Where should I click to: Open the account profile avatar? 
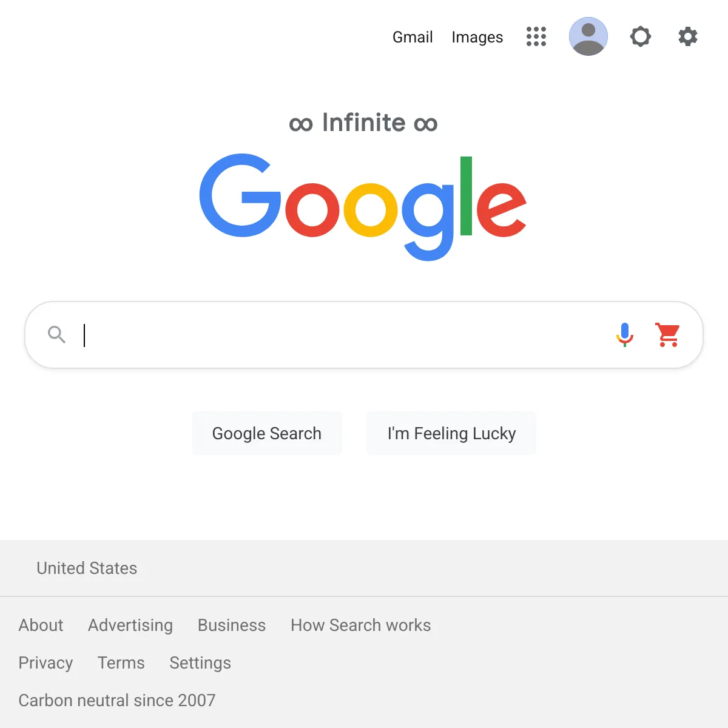click(x=588, y=36)
